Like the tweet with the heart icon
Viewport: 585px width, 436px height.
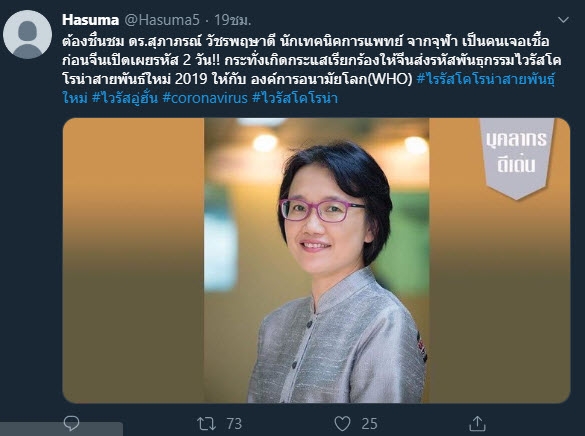pyautogui.click(x=342, y=424)
